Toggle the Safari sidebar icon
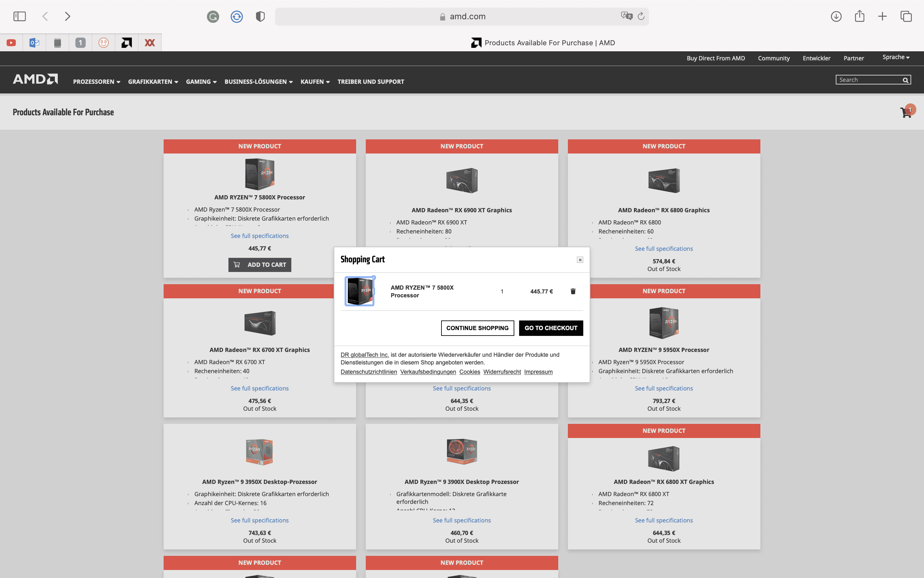 (20, 16)
